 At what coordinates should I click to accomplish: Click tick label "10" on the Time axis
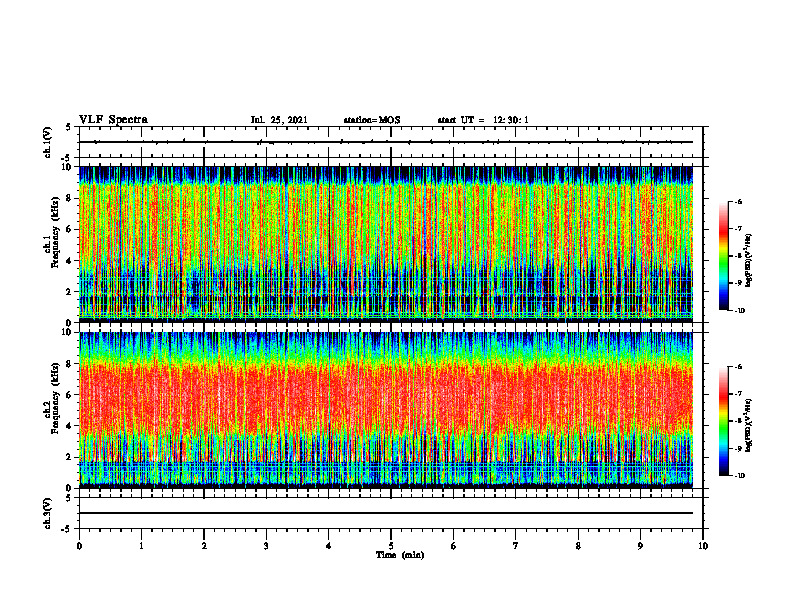pos(703,546)
